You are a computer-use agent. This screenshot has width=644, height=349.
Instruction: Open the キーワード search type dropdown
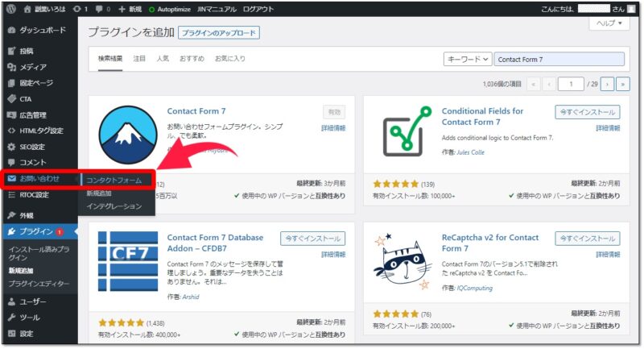(x=468, y=59)
